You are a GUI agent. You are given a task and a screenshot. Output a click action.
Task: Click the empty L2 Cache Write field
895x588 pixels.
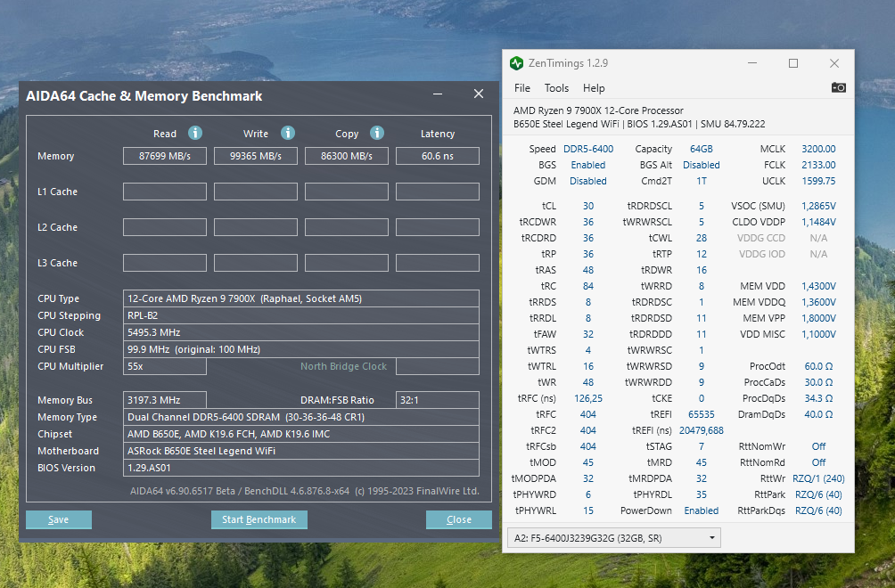pos(256,227)
